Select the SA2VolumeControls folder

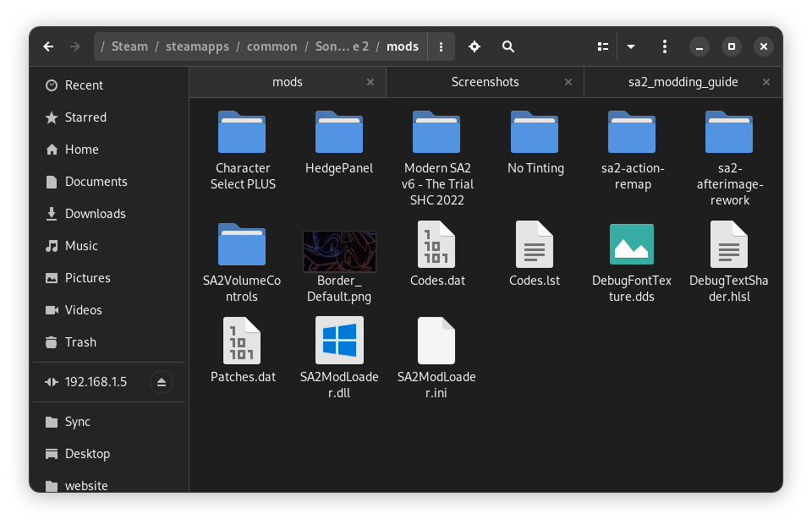(x=242, y=262)
